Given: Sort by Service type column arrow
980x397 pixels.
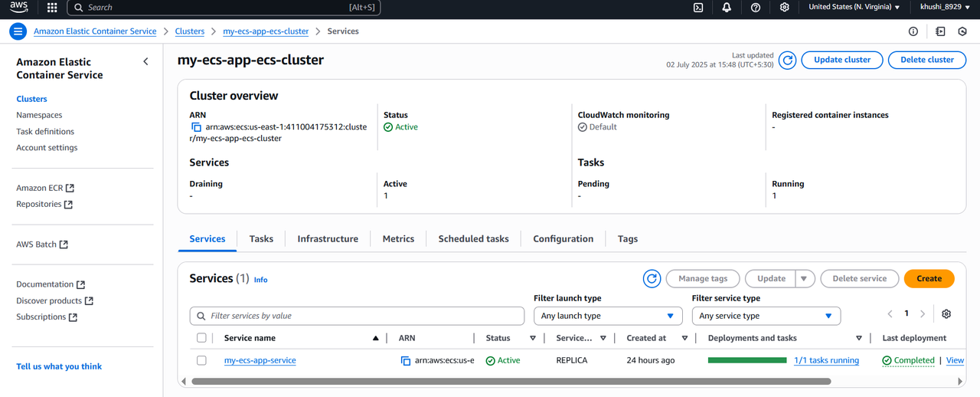Looking at the screenshot, I should 603,338.
